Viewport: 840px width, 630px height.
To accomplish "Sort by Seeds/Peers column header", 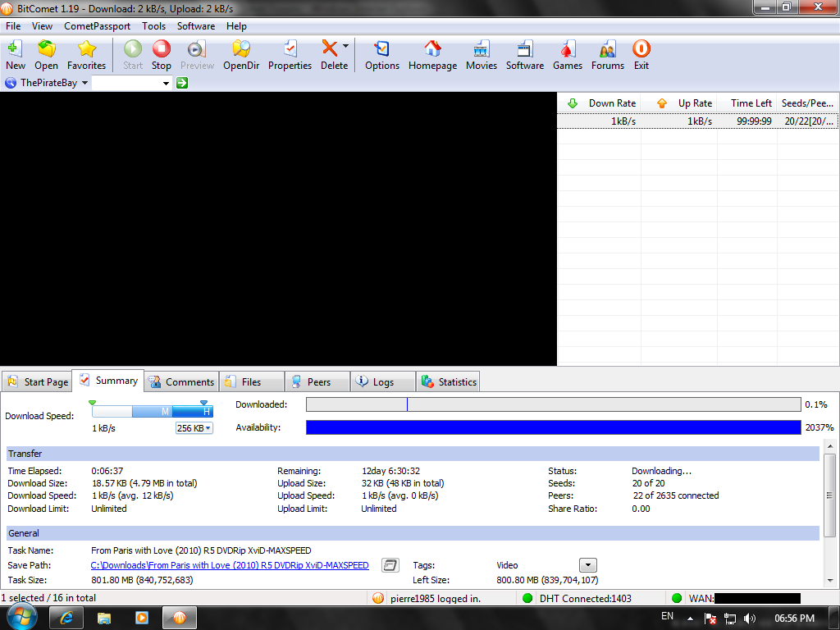I will pos(807,103).
